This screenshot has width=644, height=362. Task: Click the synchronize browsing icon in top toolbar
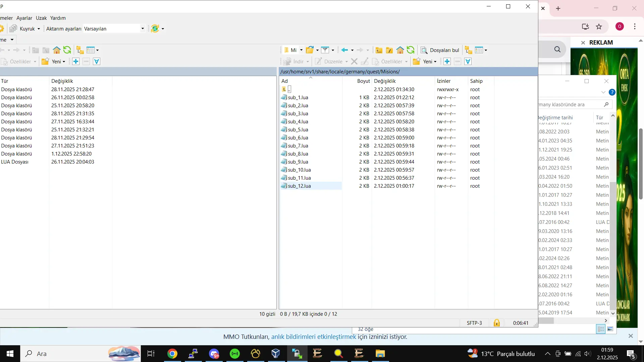tap(155, 29)
